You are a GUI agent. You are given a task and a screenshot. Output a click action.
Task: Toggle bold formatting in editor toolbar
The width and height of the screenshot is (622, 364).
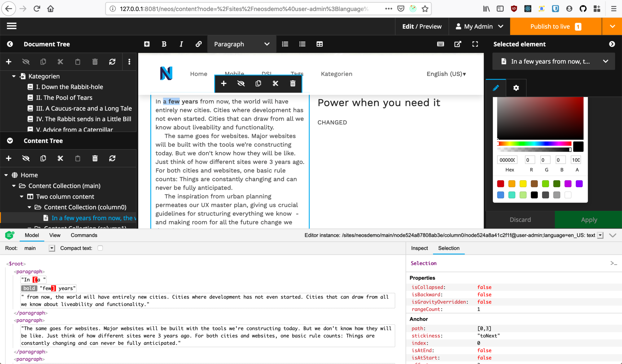[164, 44]
